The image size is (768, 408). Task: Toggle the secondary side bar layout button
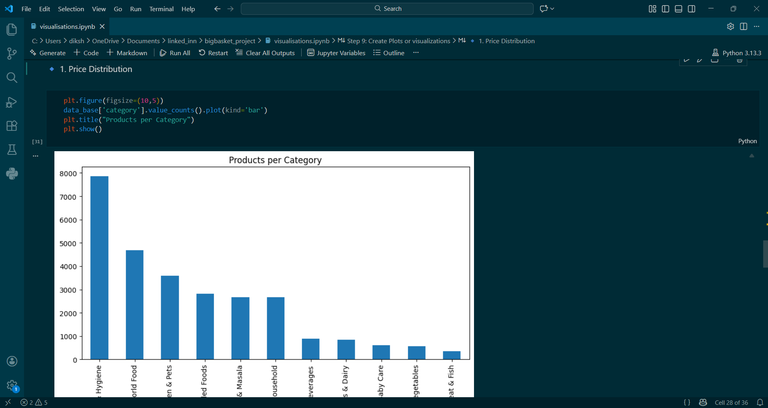coord(692,9)
